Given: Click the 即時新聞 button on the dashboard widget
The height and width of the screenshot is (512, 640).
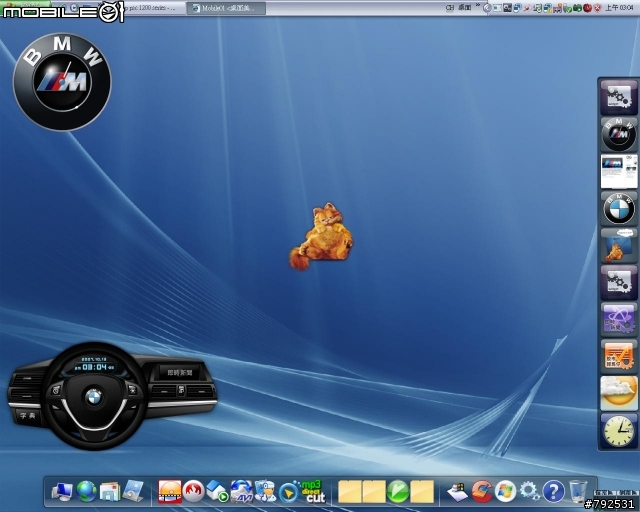Looking at the screenshot, I should tap(180, 372).
